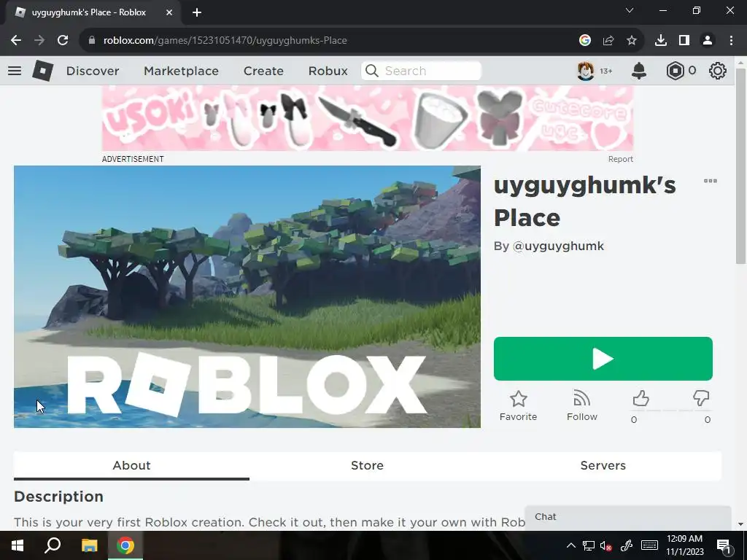The width and height of the screenshot is (747, 560).
Task: Follow this game
Action: [x=581, y=405]
